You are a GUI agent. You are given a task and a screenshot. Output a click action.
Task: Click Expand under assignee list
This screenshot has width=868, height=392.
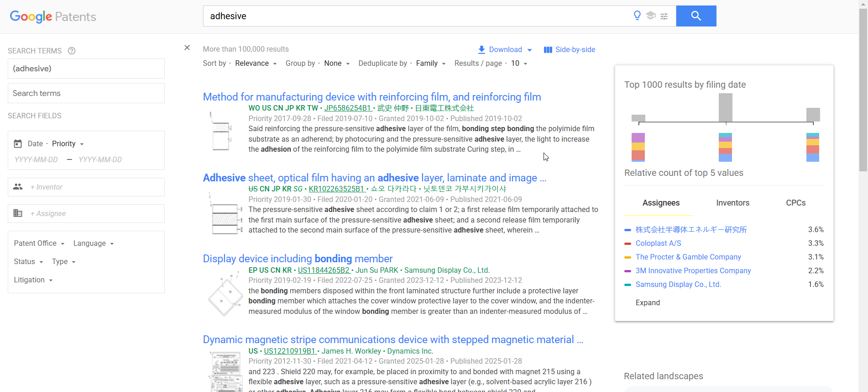click(x=648, y=302)
